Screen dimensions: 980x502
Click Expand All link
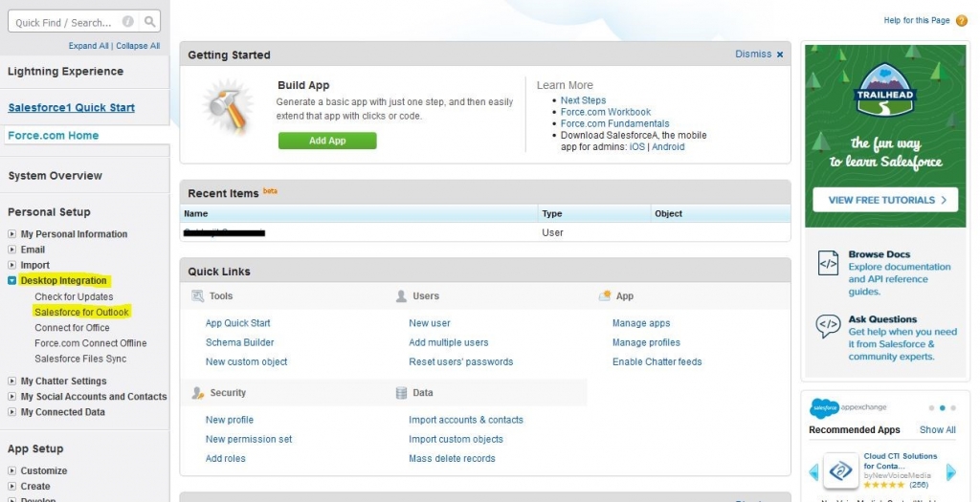[89, 46]
